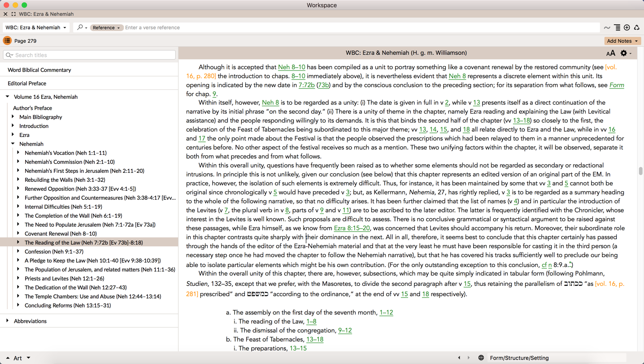The image size is (644, 364).
Task: Click the circled plus icon
Action: pos(627,28)
